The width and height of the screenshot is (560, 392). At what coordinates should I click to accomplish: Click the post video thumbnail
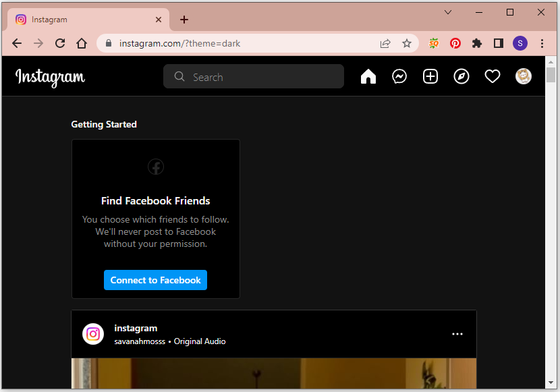tap(273, 373)
